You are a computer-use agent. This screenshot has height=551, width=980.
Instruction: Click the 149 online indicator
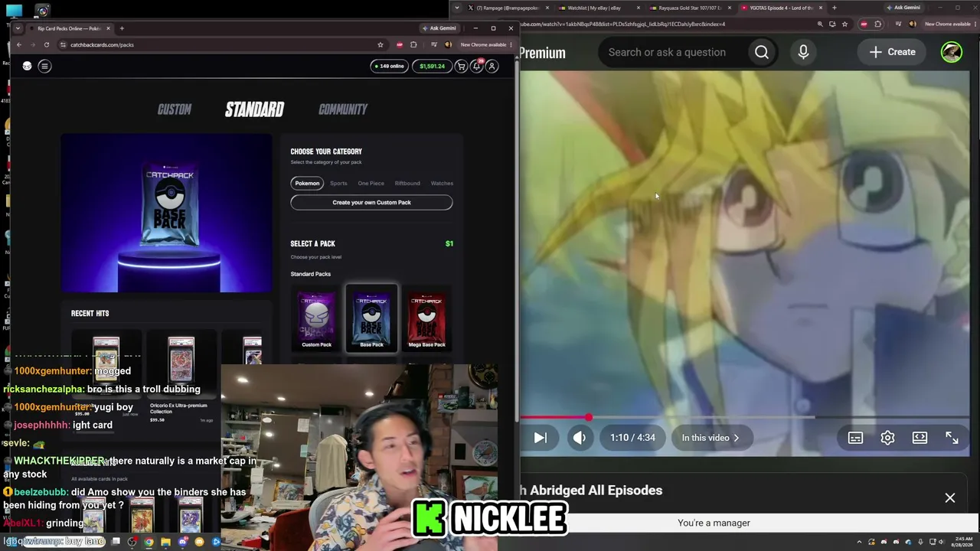pos(389,67)
